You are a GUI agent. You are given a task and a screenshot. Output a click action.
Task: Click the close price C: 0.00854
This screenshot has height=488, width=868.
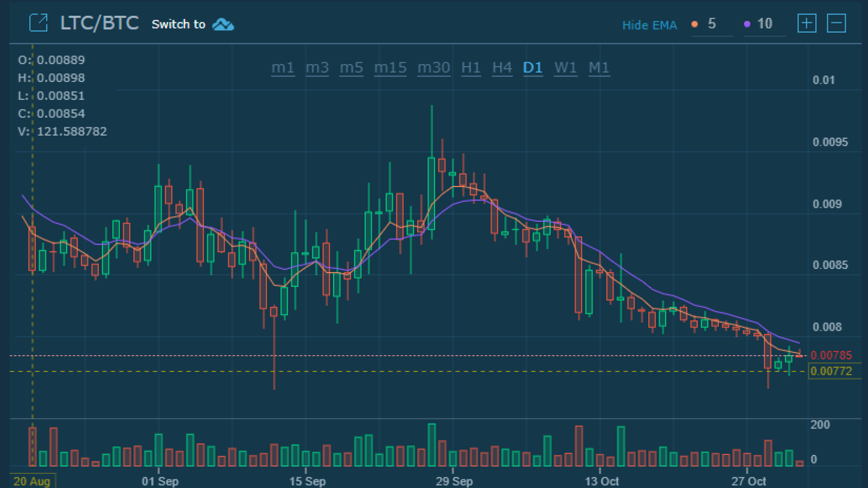[52, 114]
